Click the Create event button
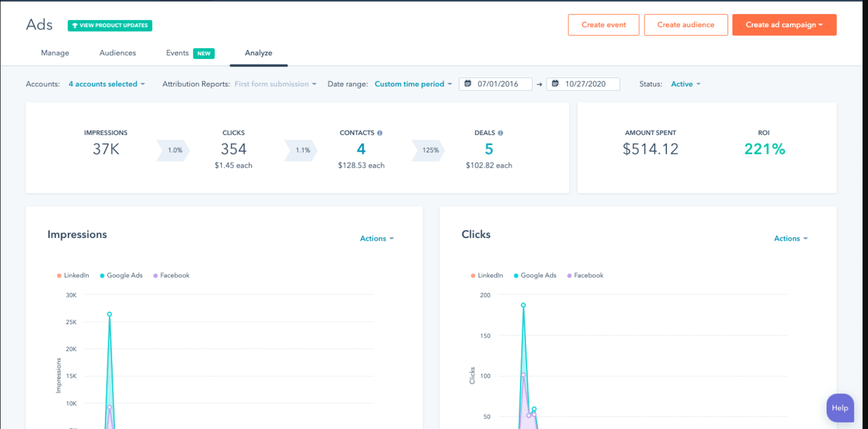The width and height of the screenshot is (868, 429). 604,25
